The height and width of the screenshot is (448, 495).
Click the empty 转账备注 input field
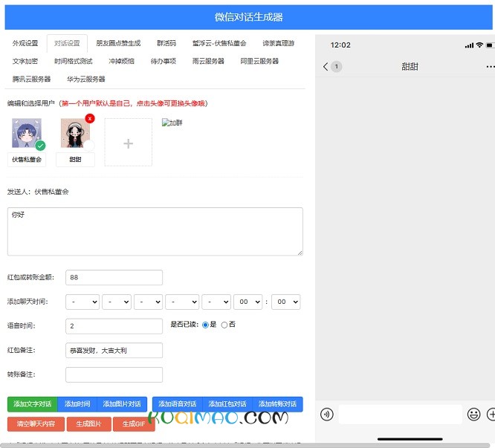tap(114, 374)
